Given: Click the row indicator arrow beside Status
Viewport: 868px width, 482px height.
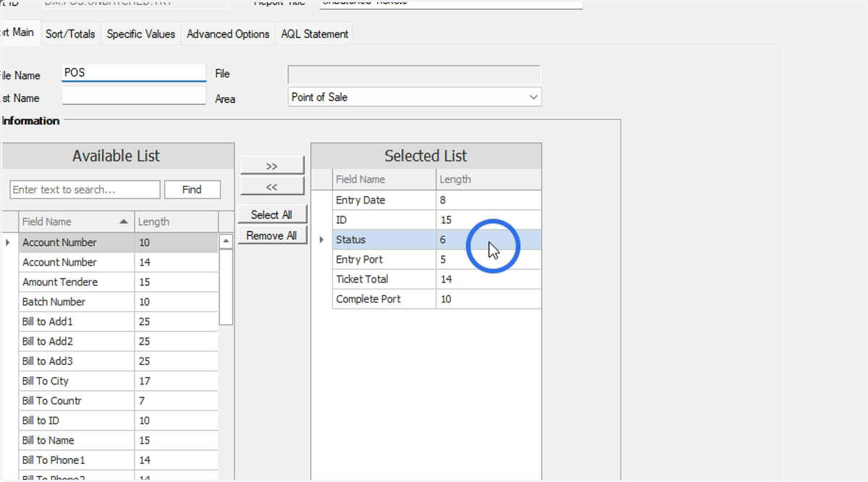Looking at the screenshot, I should click(x=322, y=240).
